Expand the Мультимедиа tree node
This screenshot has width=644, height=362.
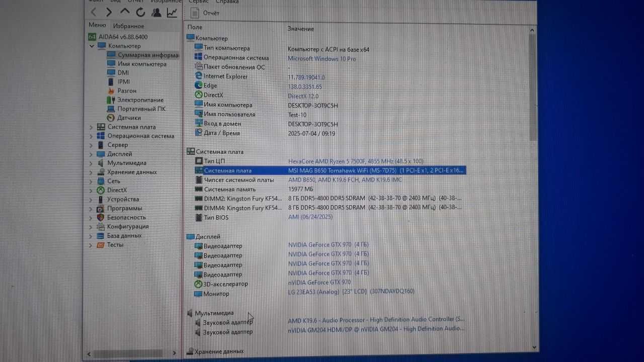click(x=91, y=163)
